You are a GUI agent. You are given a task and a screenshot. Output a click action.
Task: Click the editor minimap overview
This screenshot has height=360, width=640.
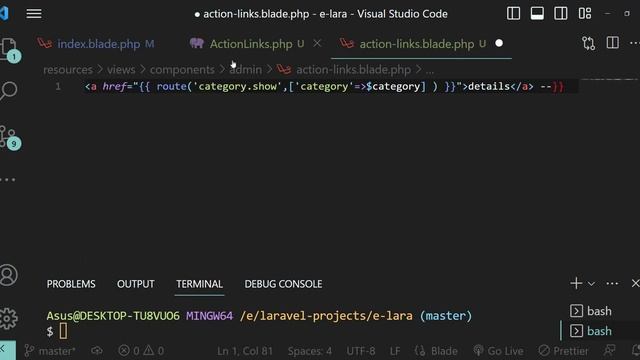[x=608, y=80]
